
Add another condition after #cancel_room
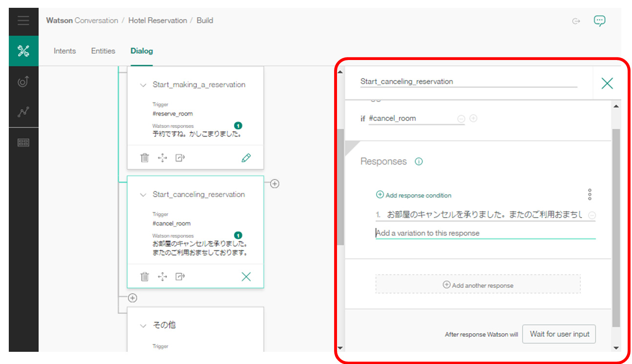[x=473, y=119]
